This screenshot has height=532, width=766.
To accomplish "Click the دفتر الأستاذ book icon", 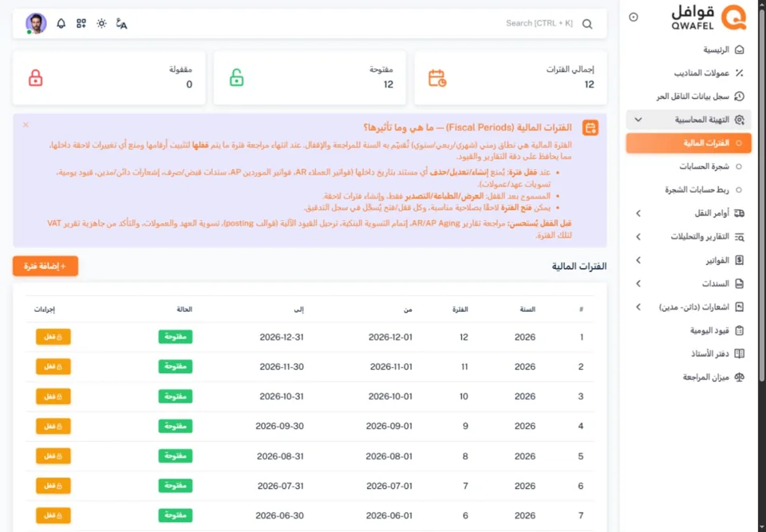I will pyautogui.click(x=740, y=353).
